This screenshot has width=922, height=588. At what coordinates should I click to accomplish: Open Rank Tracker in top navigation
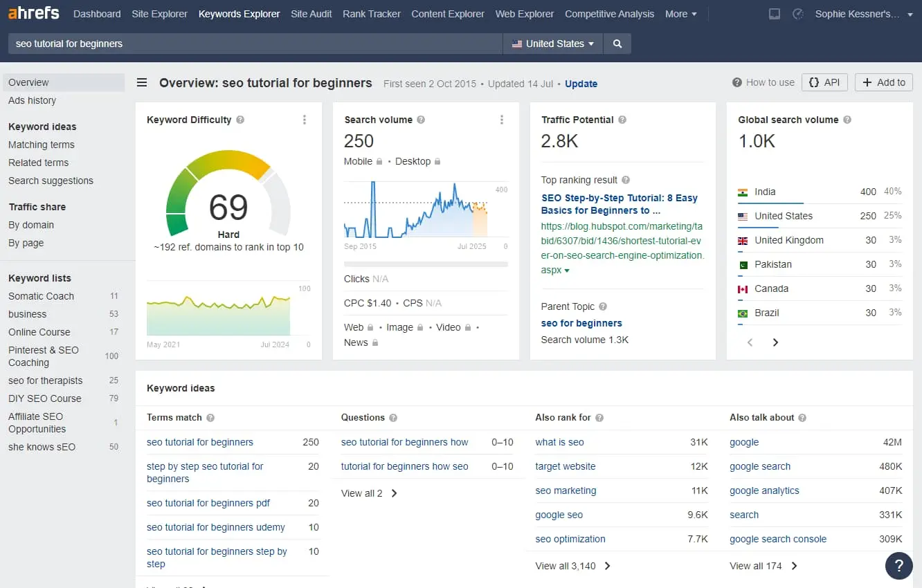click(372, 14)
